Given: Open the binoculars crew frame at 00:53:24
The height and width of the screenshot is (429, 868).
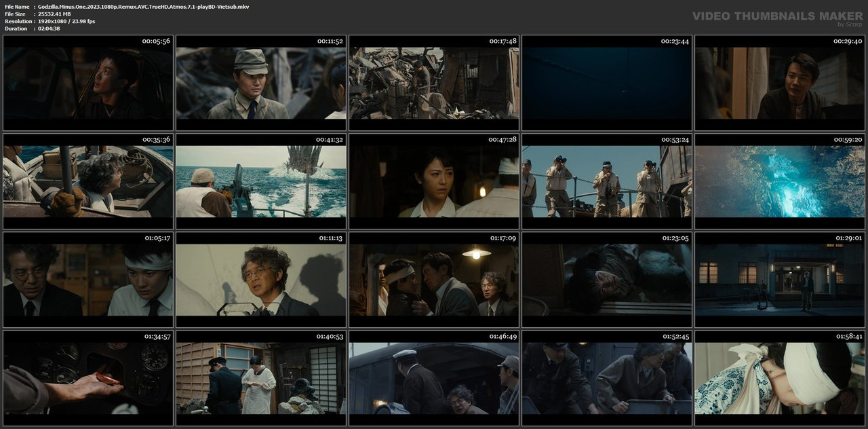Looking at the screenshot, I should (607, 181).
